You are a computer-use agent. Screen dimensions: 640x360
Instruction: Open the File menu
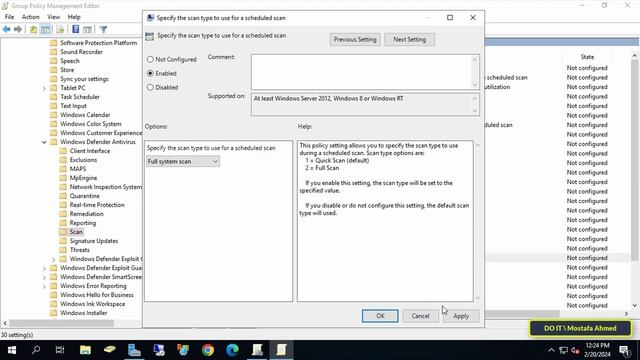(x=9, y=17)
